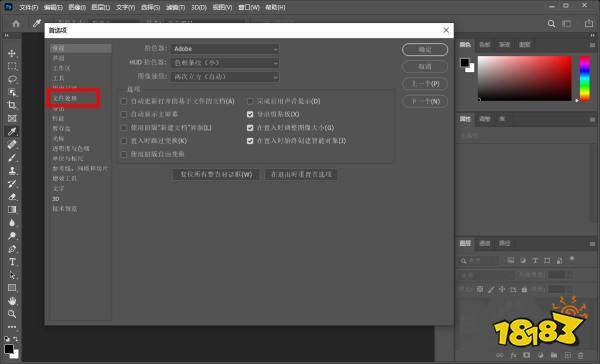Enable 使用旧版"新建文档"界面(L) checkbox
Screen dimensions: 600x364
(x=124, y=128)
